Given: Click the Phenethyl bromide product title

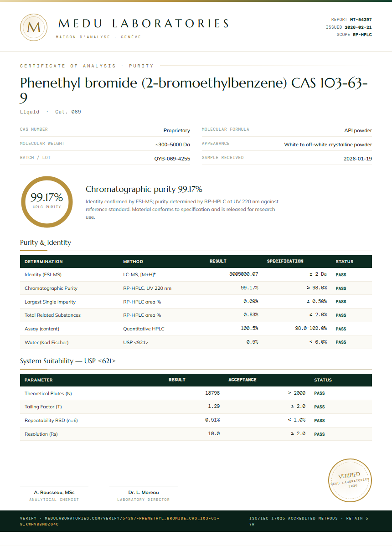Looking at the screenshot, I should coord(194,90).
